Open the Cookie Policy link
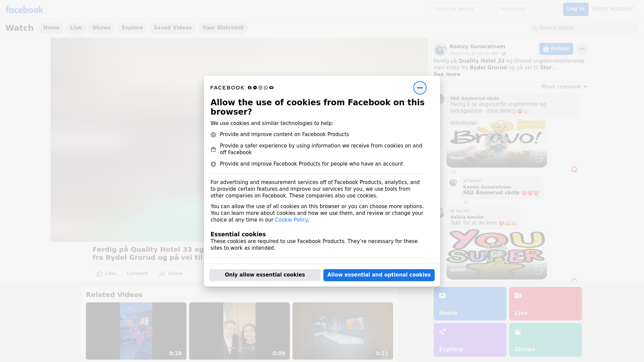644x362 pixels. pyautogui.click(x=291, y=220)
